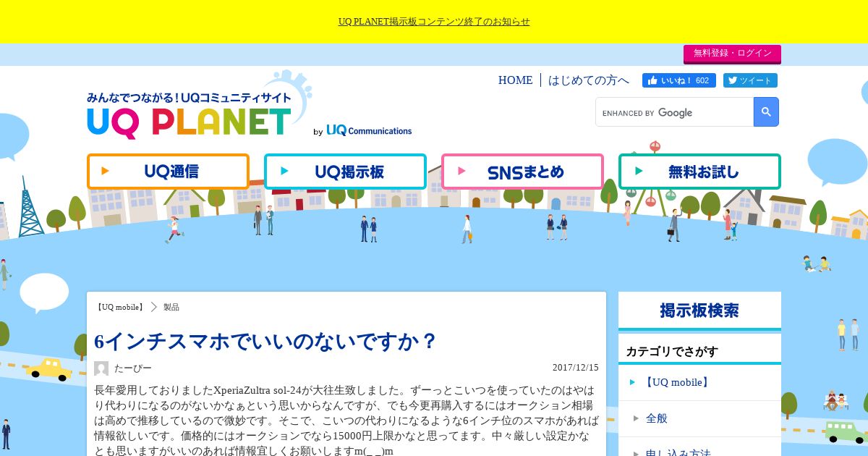868x456 pixels.
Task: Click the 無料登録・ログイン button
Action: click(x=732, y=54)
